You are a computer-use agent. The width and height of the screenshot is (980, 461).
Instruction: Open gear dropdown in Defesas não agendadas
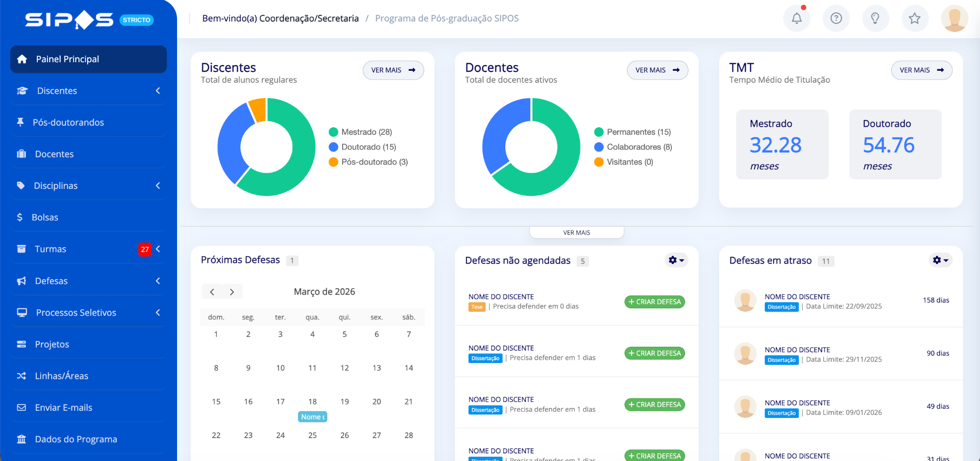click(x=677, y=260)
